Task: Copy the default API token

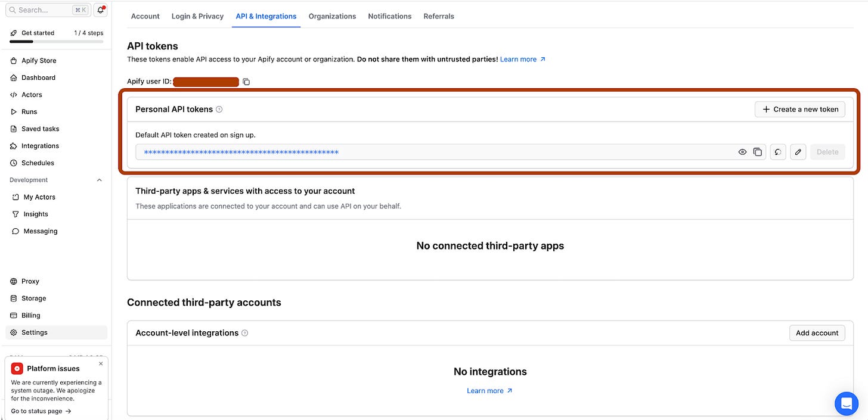Action: (758, 152)
